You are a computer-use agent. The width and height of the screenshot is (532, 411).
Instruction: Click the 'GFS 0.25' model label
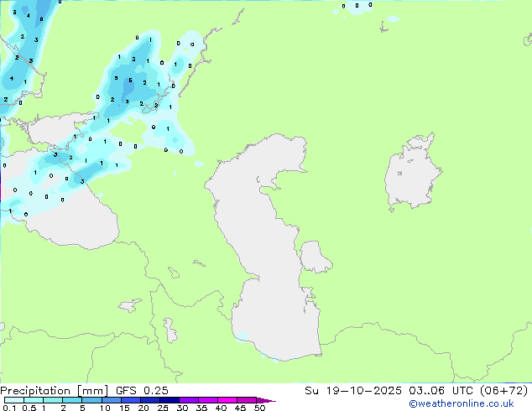click(x=142, y=391)
